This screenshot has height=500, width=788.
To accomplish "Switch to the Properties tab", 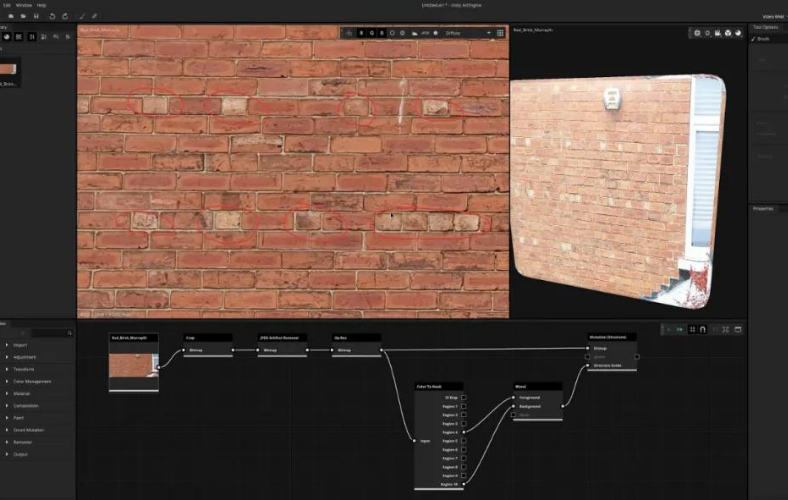I will (763, 209).
